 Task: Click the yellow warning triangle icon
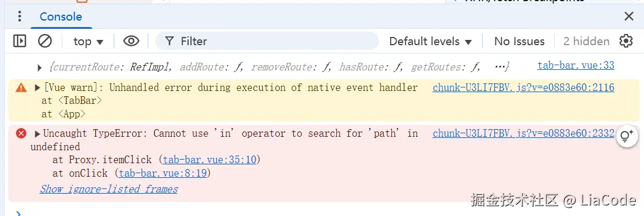(21, 87)
